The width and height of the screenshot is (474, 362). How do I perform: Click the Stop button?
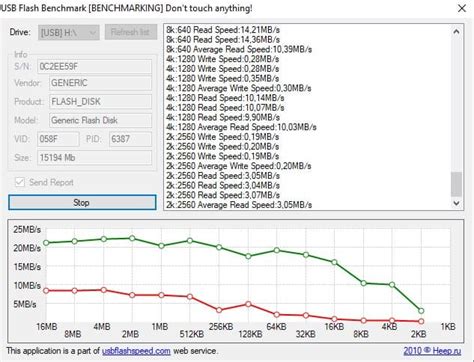[82, 202]
